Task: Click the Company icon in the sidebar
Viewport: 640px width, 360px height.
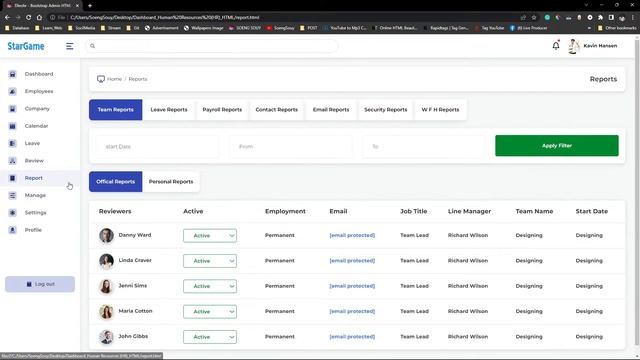Action: click(x=12, y=109)
